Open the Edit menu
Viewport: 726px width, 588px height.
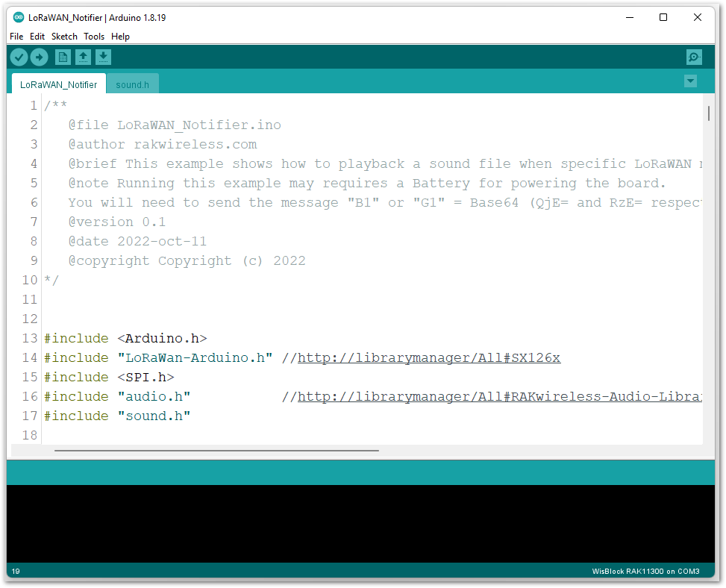37,37
